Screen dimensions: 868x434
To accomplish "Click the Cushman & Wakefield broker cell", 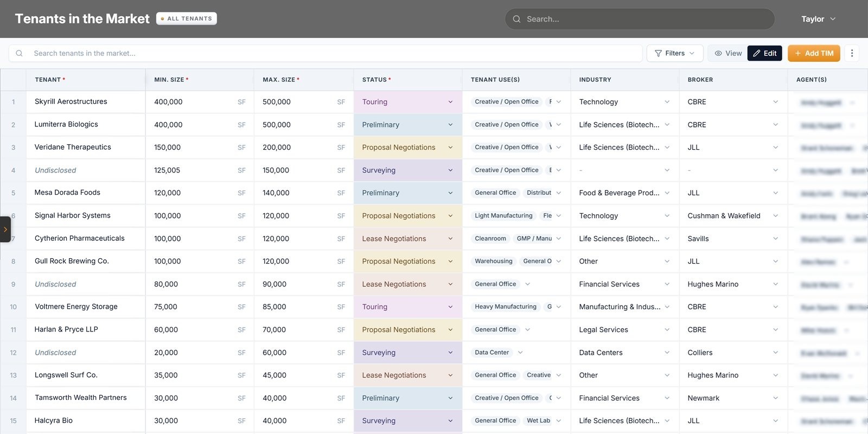I will pos(733,216).
